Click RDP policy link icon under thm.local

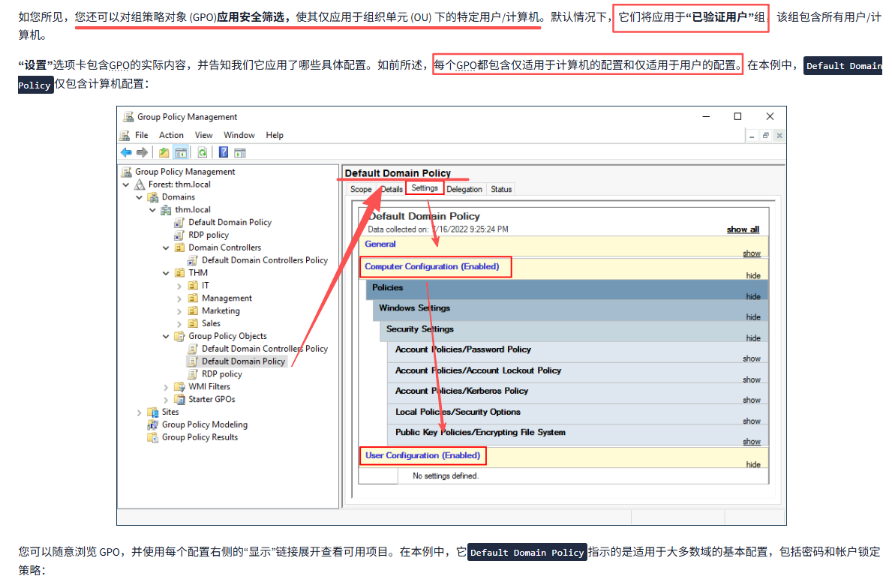pos(179,235)
